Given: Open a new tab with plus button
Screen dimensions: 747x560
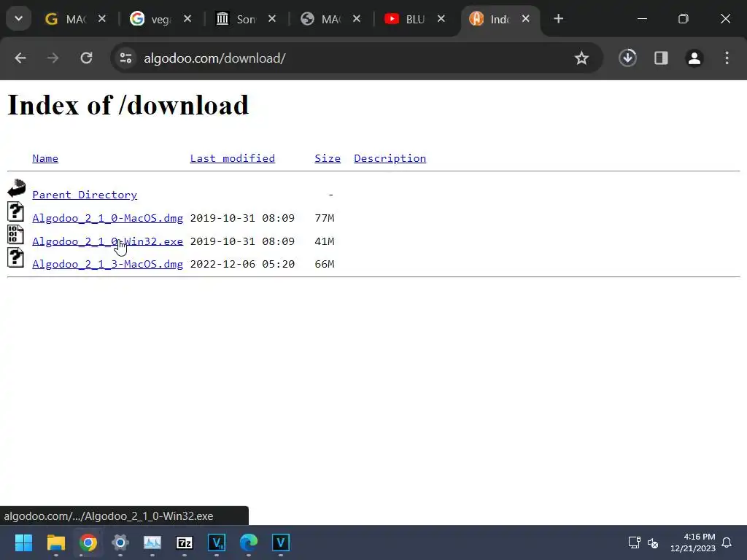Looking at the screenshot, I should click(559, 18).
